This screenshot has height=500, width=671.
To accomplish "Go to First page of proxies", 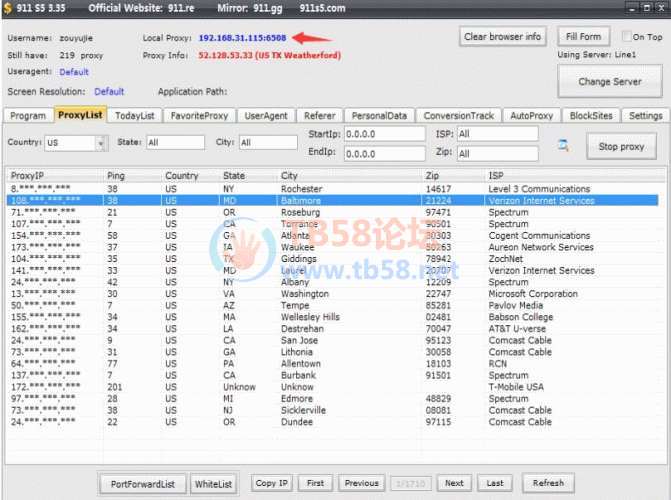I will pos(315,483).
